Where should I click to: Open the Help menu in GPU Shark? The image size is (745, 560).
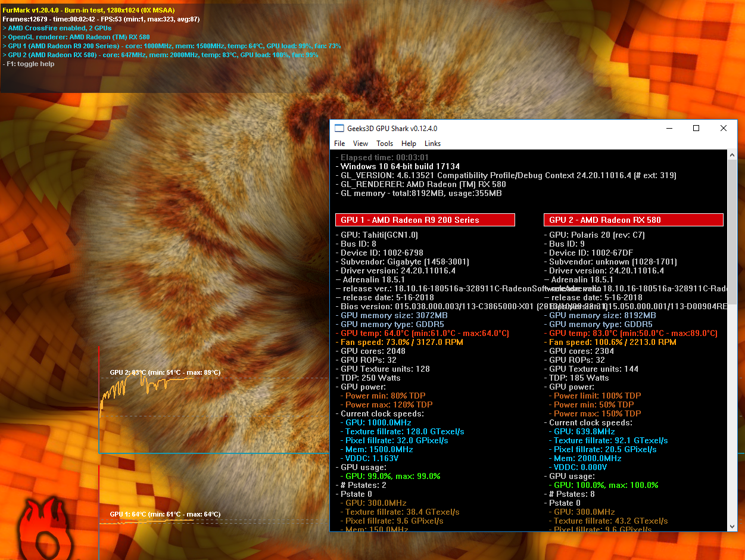pos(409,144)
